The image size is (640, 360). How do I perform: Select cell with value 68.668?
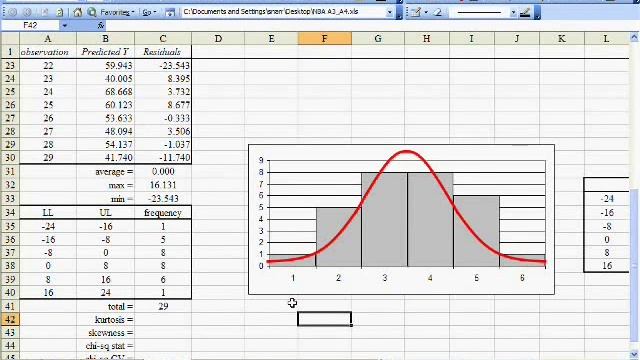click(x=105, y=91)
